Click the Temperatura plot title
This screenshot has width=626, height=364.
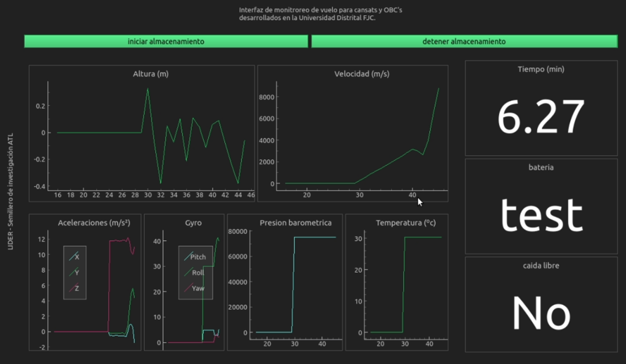coord(406,222)
